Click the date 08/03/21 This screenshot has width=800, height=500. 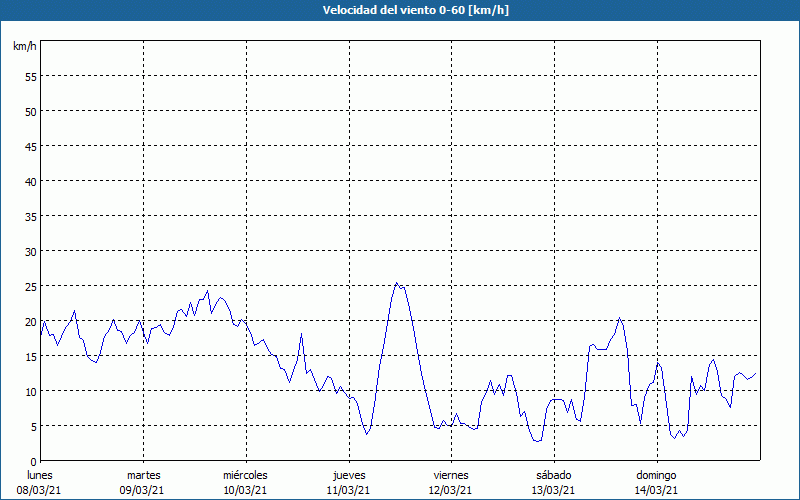pos(39,490)
